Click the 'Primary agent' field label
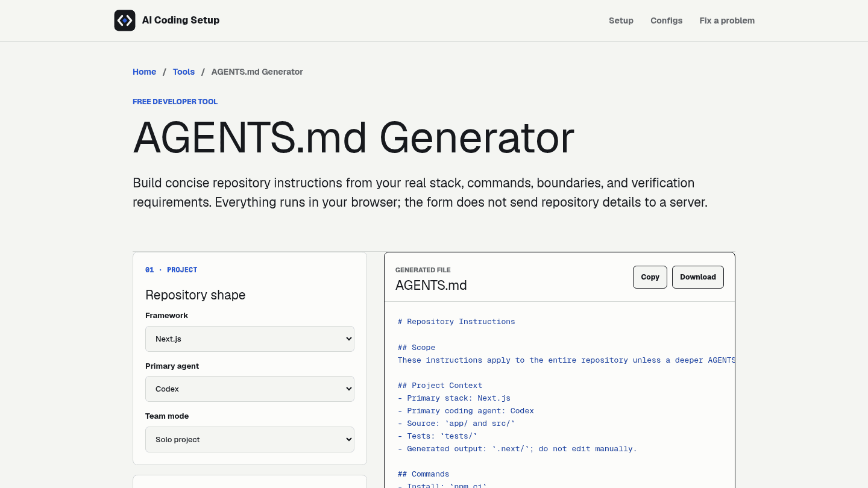The height and width of the screenshot is (488, 868). (172, 366)
